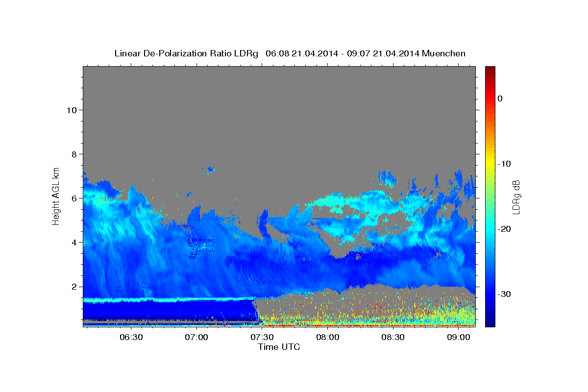
Task: Click the 'Height AGL km' axis label
Action: [x=56, y=196]
